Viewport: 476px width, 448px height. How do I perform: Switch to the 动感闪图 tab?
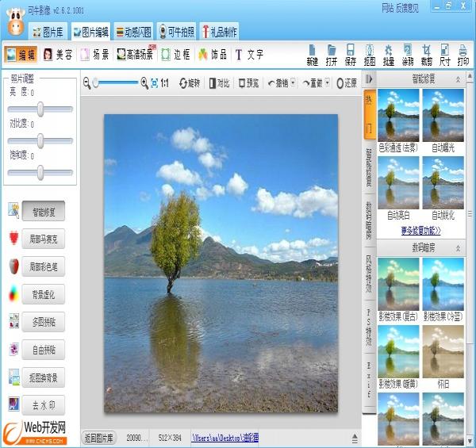pyautogui.click(x=132, y=33)
